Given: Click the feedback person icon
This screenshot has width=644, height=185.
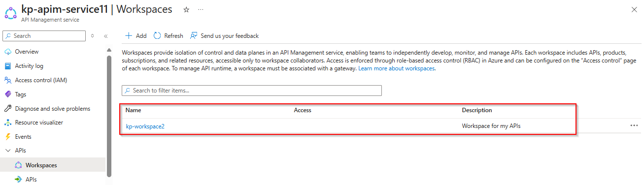Looking at the screenshot, I should click(x=194, y=36).
